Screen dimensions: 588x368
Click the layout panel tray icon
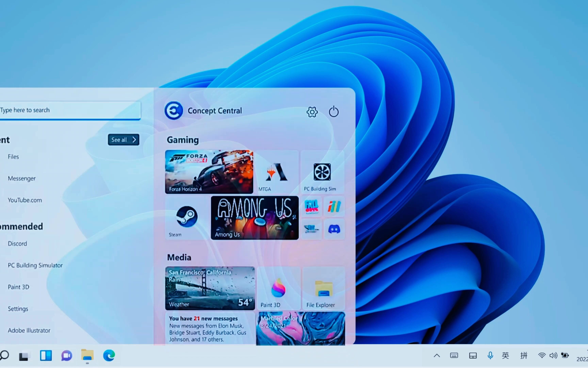(x=473, y=356)
